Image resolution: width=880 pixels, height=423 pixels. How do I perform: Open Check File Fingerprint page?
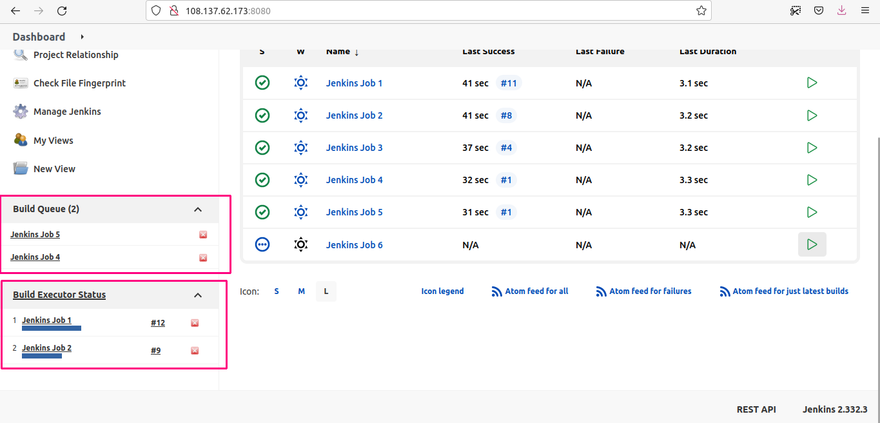[x=80, y=83]
